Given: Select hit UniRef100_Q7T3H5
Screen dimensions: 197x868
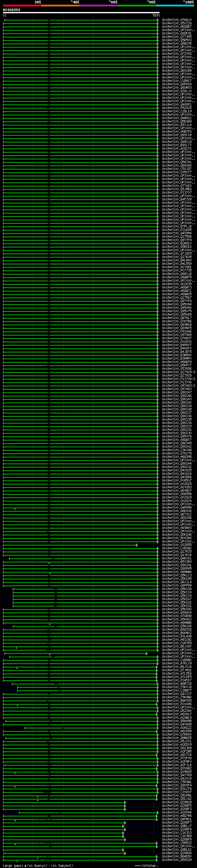Looking at the screenshot, I should click(x=177, y=37).
